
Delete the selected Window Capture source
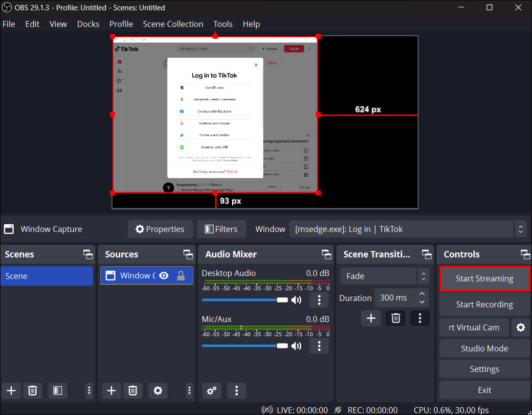[133, 391]
